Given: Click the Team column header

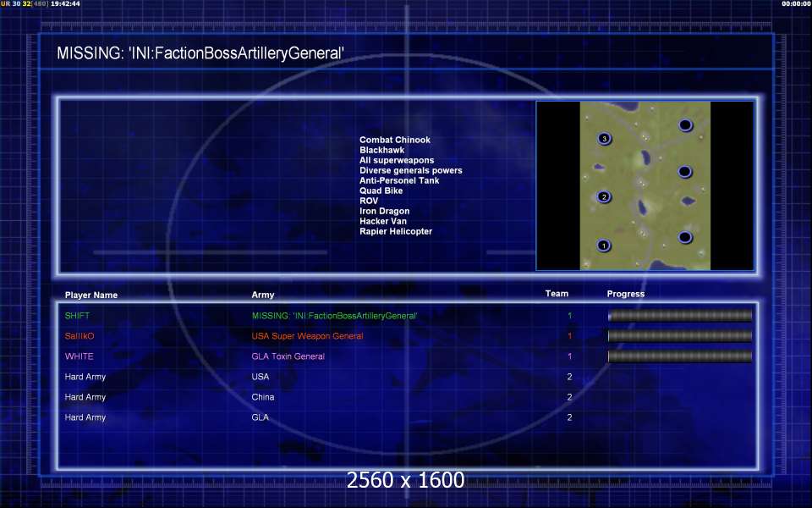Looking at the screenshot, I should click(557, 294).
